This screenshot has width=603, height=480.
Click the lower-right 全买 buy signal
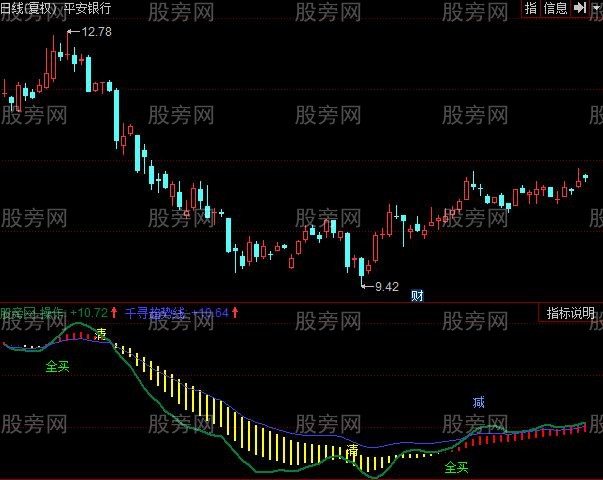click(x=456, y=467)
